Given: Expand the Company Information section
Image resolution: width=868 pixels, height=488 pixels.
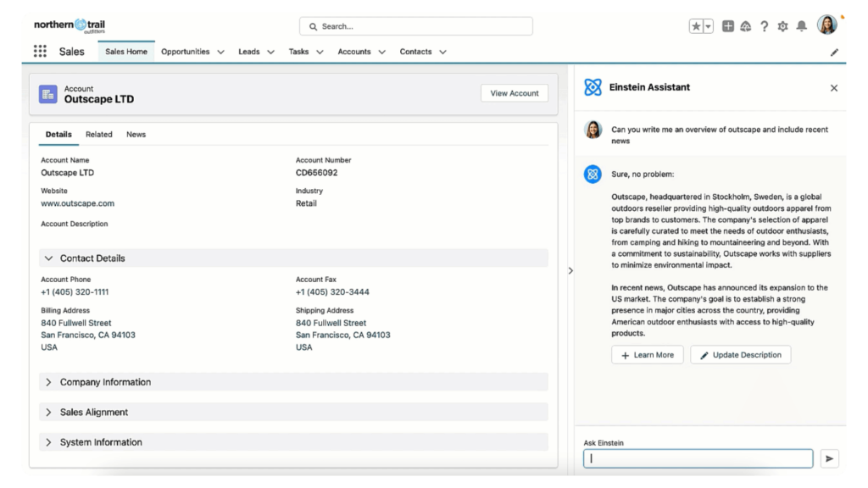Looking at the screenshot, I should tap(48, 382).
